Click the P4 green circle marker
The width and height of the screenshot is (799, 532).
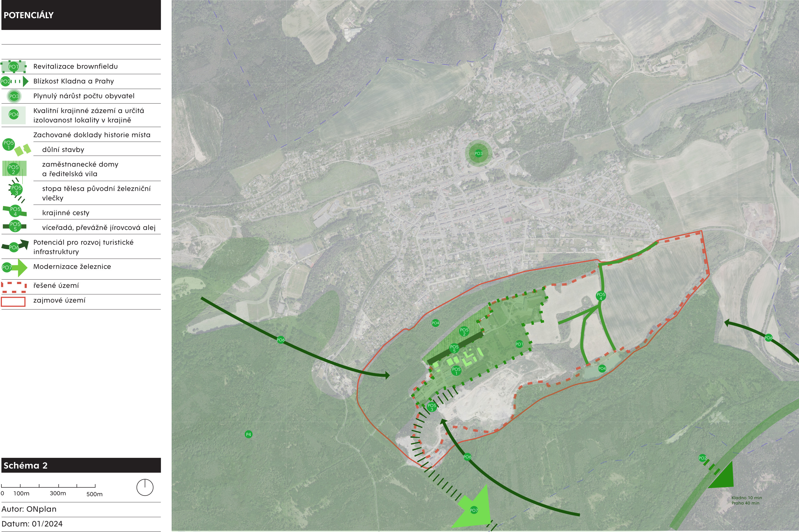(248, 434)
